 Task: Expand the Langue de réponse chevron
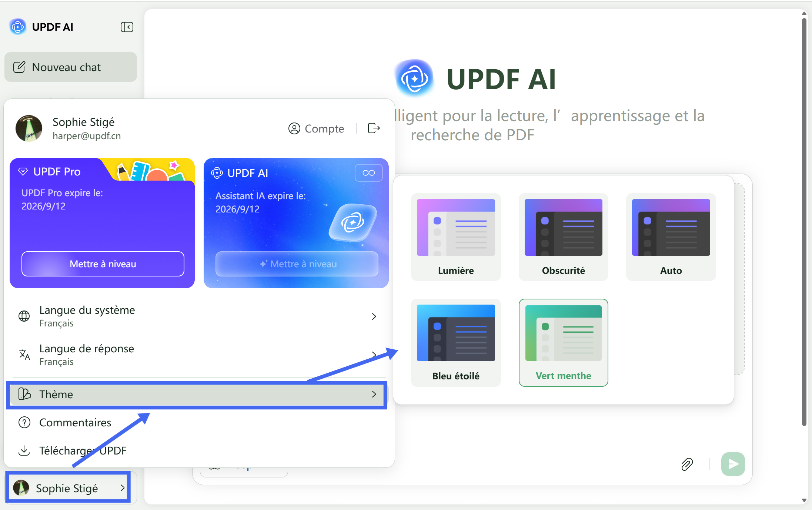click(374, 355)
